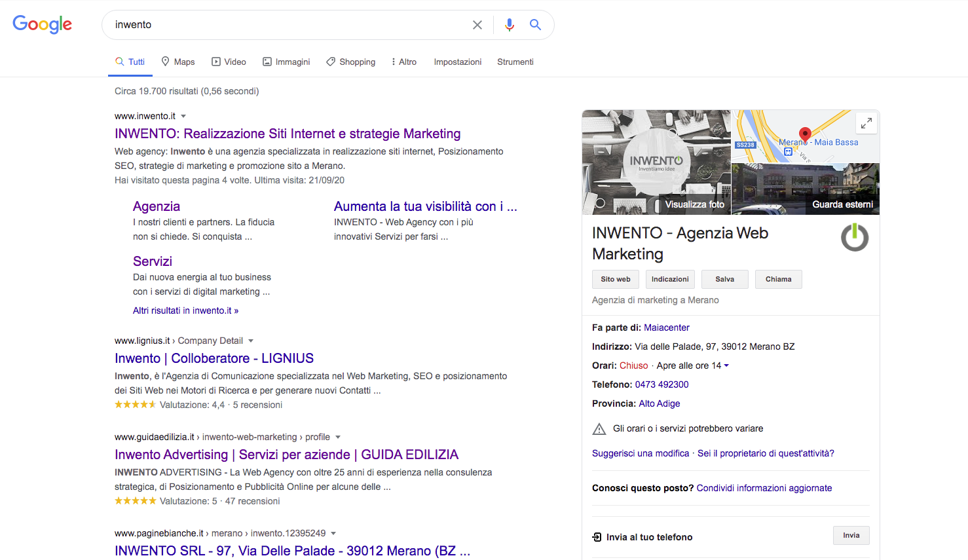Click the camera icon on the Video tab
Image resolution: width=968 pixels, height=560 pixels.
click(x=215, y=61)
